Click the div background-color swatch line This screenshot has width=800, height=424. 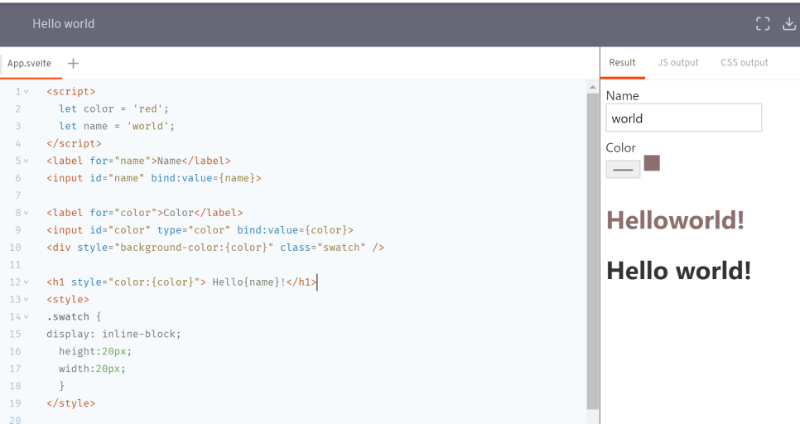click(x=215, y=248)
